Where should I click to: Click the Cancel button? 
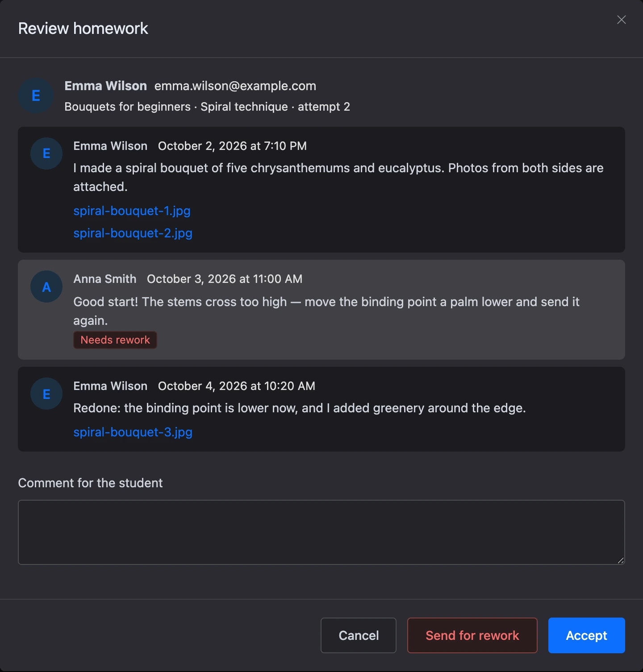[x=359, y=635]
